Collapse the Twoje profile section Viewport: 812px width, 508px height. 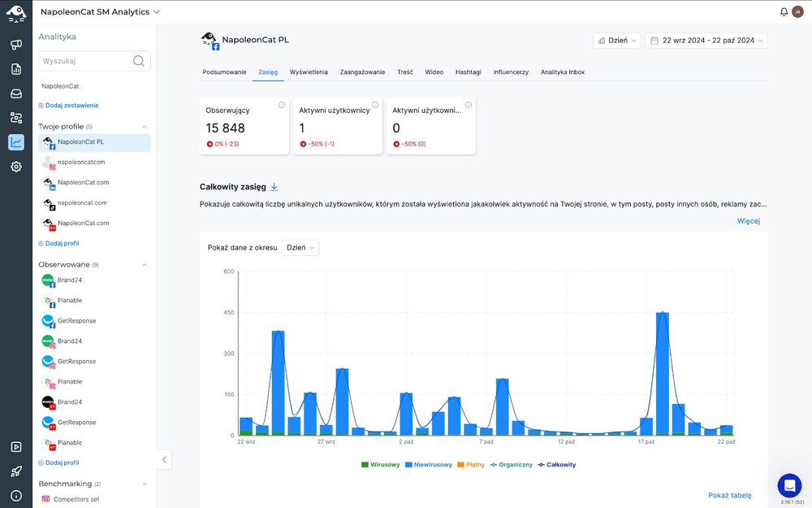coord(145,127)
